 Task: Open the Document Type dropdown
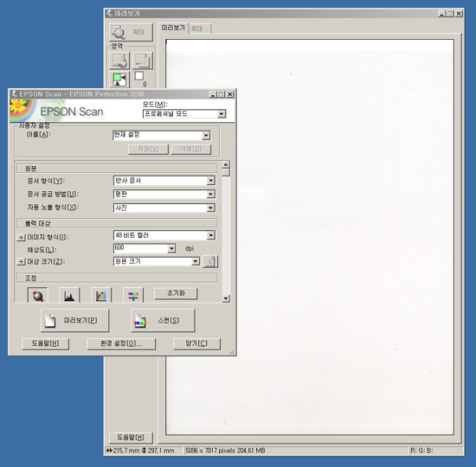pyautogui.click(x=210, y=181)
